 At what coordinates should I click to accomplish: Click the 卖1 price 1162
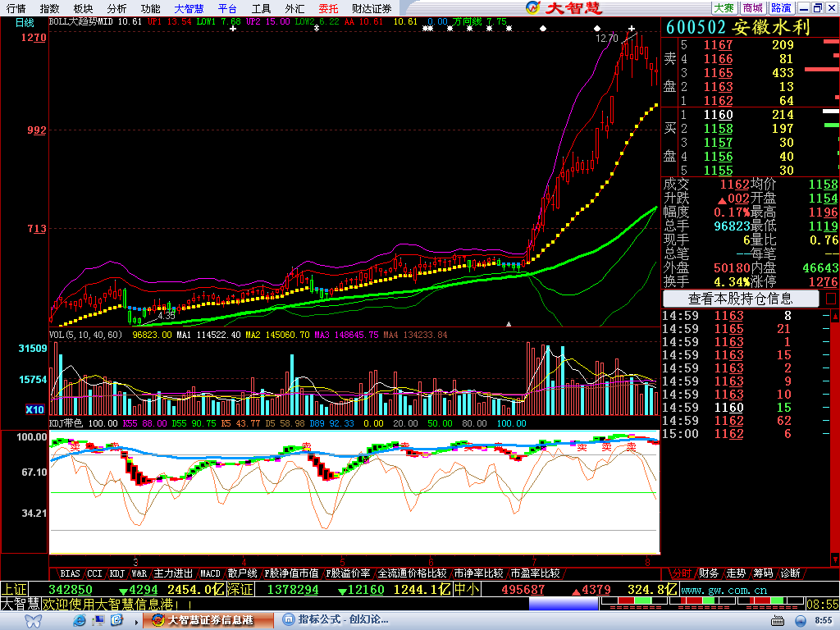718,101
